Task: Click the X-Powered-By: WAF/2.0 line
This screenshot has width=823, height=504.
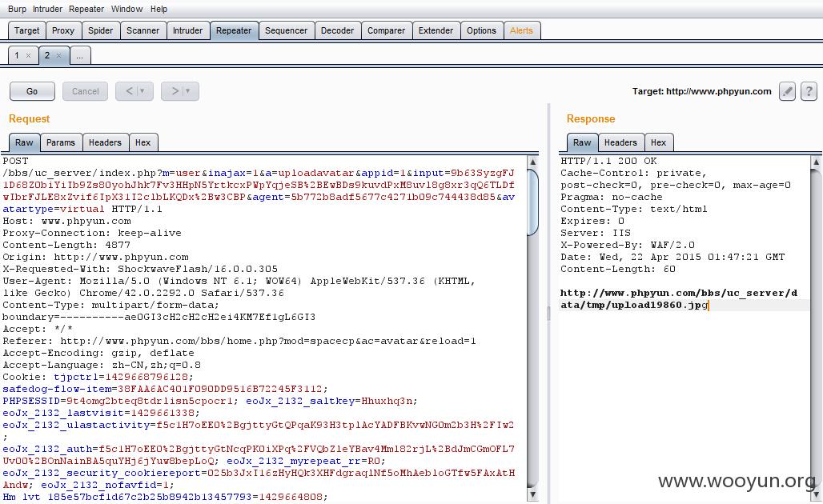Action: click(x=627, y=245)
